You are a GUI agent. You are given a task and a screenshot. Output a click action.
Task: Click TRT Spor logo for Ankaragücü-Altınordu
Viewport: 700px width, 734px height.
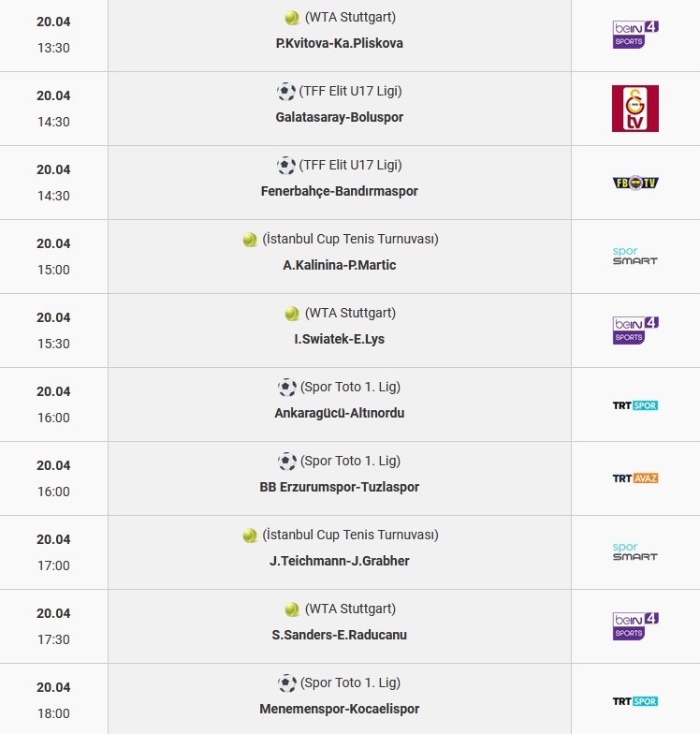coord(635,405)
